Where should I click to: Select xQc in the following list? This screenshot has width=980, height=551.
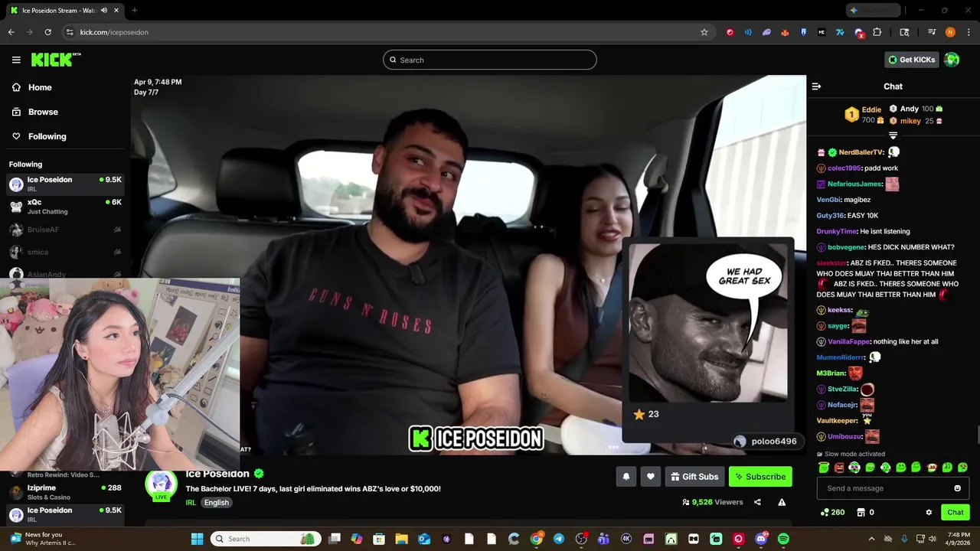(65, 206)
